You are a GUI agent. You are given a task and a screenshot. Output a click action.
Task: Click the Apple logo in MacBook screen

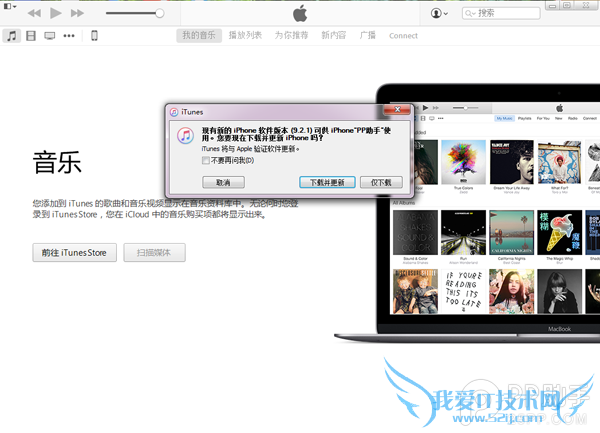559,108
